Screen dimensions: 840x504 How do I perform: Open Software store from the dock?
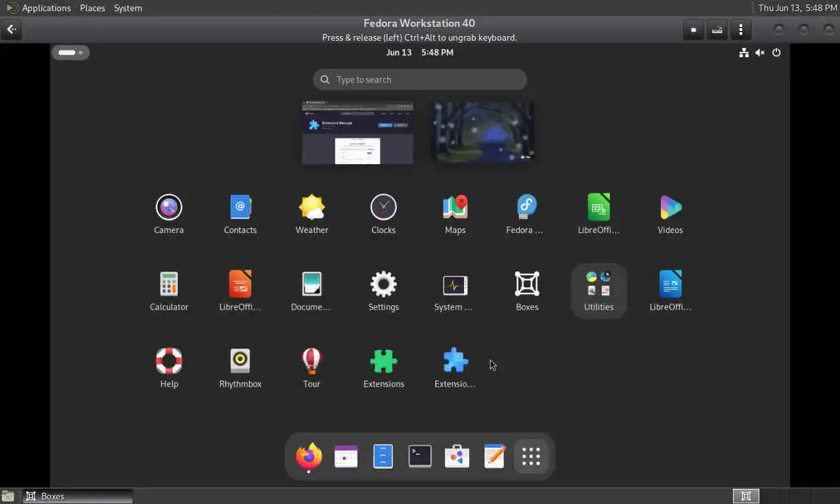click(457, 456)
